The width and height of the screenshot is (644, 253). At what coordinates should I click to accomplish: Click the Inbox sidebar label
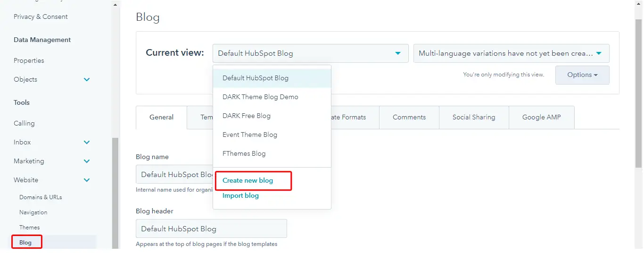click(x=22, y=142)
